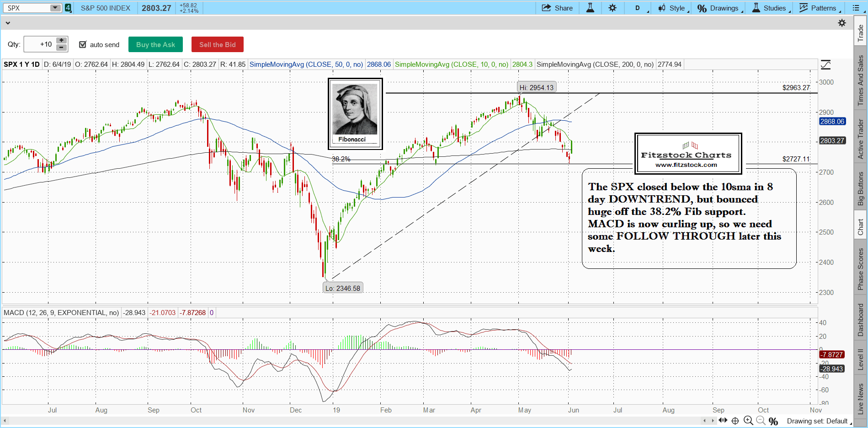868x428 pixels.
Task: Open the SPX symbol dropdown arrow
Action: coord(55,8)
